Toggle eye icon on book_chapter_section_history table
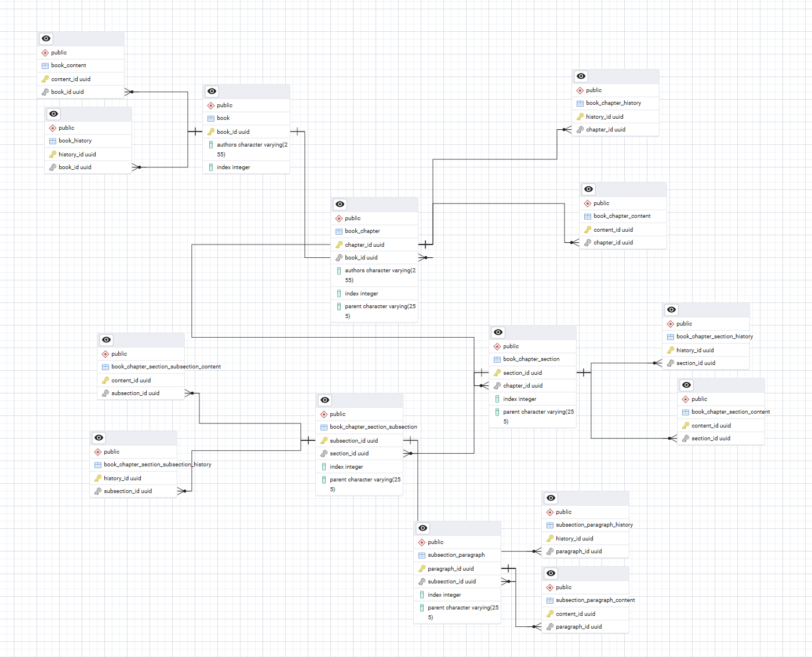The height and width of the screenshot is (657, 812). click(x=672, y=310)
